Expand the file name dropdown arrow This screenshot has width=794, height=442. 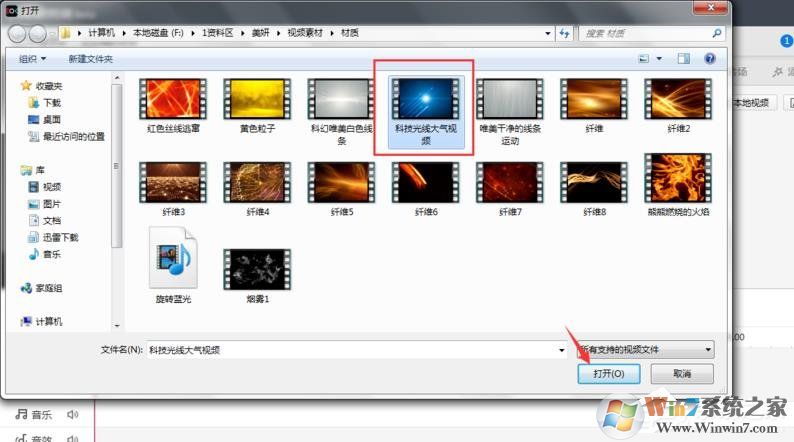click(x=562, y=350)
